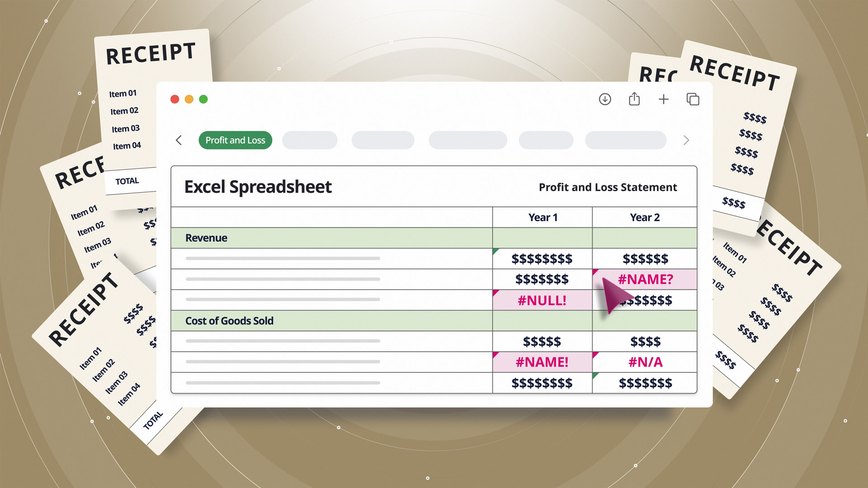Select the Profit and Loss tab
Screen dimensions: 868x488
pyautogui.click(x=235, y=140)
